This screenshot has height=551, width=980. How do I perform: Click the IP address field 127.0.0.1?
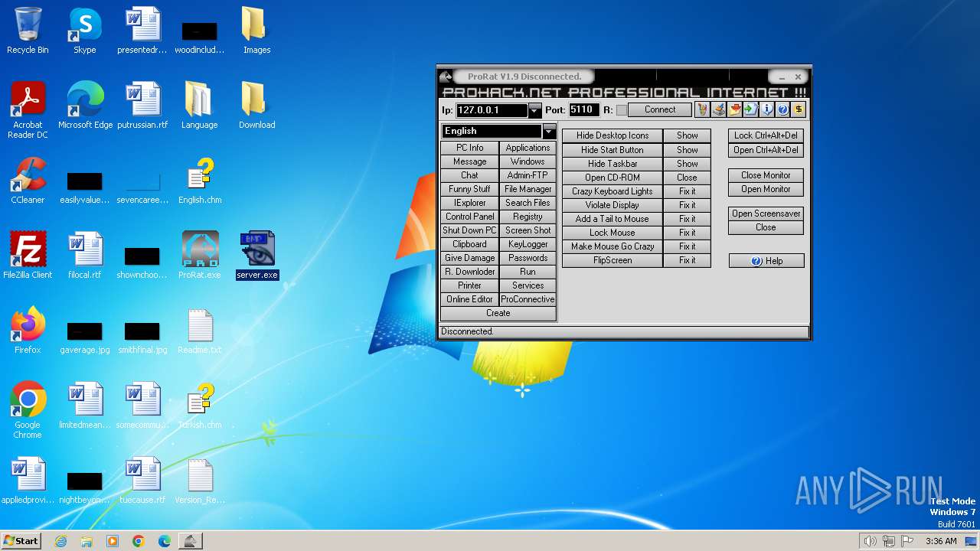492,110
